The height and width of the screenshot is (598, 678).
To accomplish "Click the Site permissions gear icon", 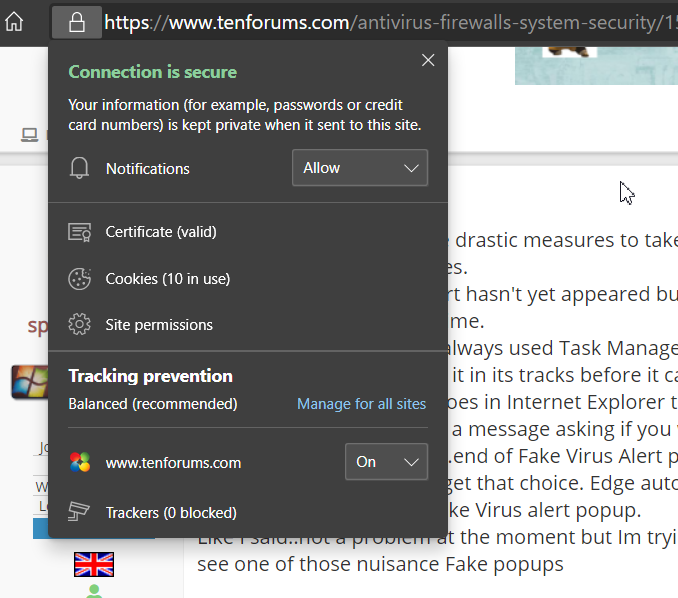I will [80, 325].
